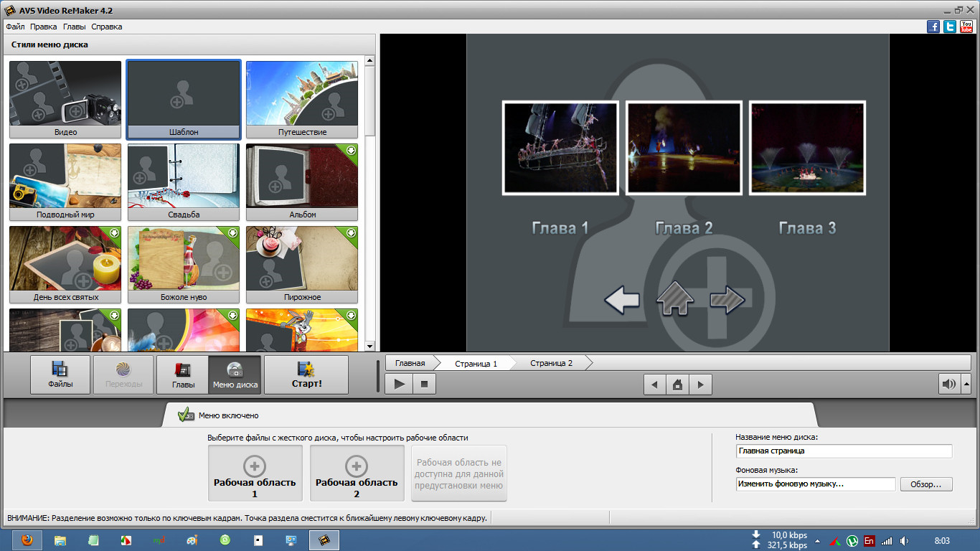
Task: Click the Обзор... browse button
Action: click(926, 484)
